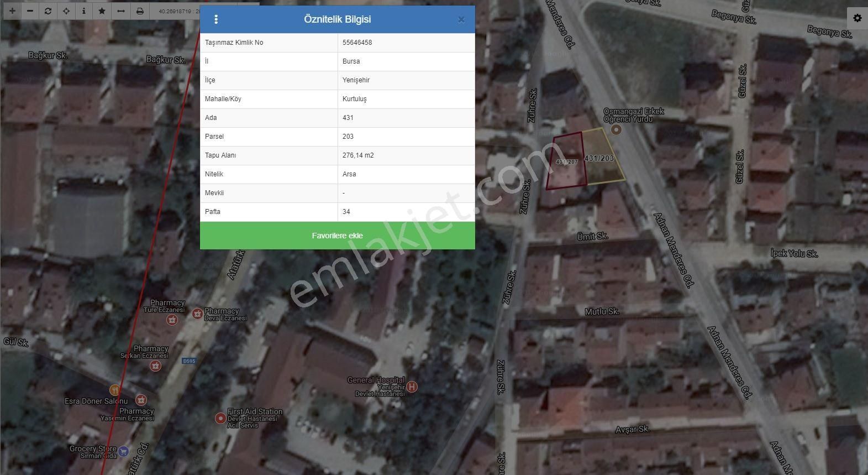Click the coordinate input field
Viewport: 868px width, 475px height.
coord(176,11)
